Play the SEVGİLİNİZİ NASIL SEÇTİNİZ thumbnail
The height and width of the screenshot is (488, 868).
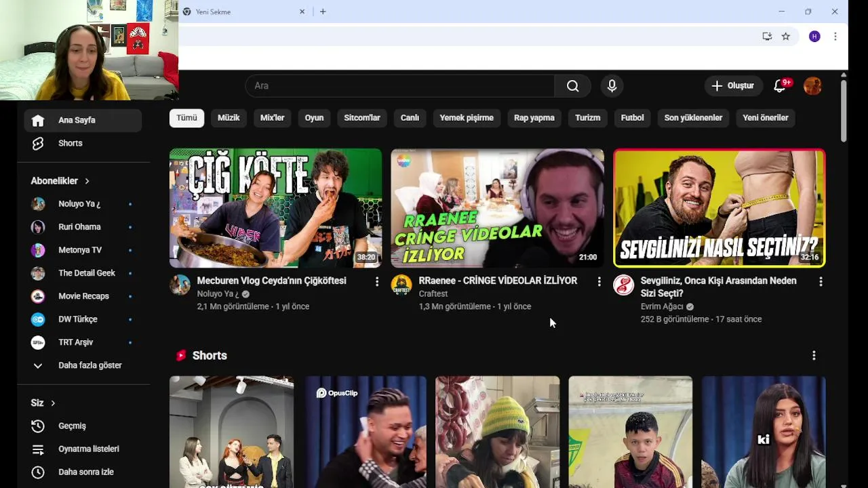[x=719, y=208]
